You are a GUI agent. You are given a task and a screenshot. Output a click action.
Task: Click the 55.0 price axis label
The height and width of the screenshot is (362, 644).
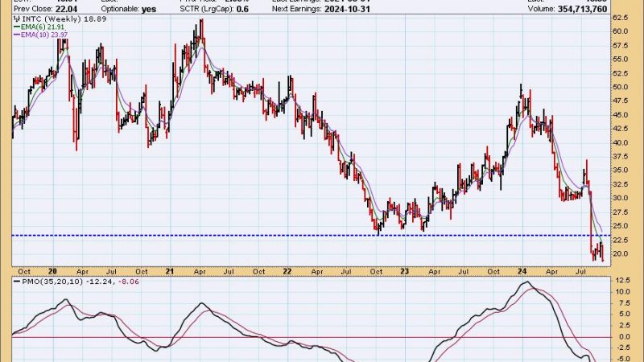point(620,59)
